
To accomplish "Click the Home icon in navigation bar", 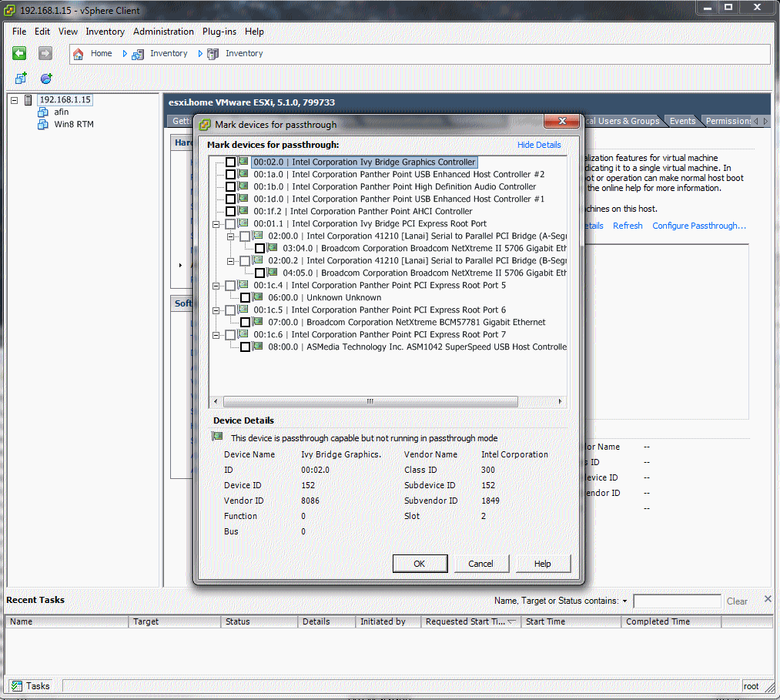I will pos(78,54).
